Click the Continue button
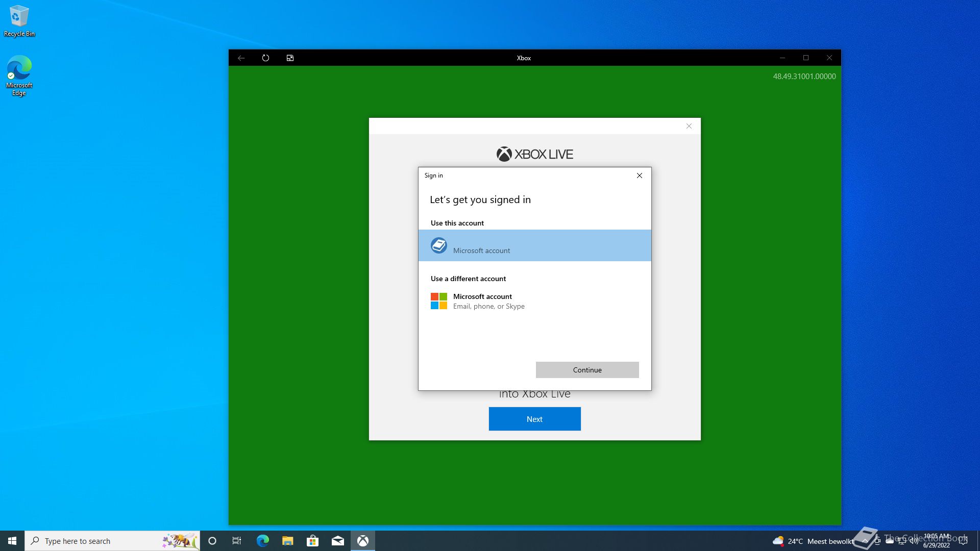Viewport: 980px width, 551px height. 587,370
